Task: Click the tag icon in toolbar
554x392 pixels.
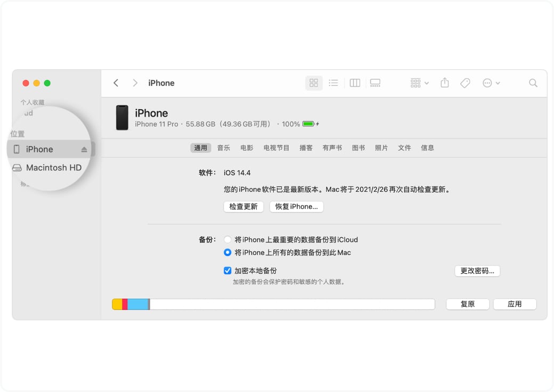Action: tap(465, 83)
